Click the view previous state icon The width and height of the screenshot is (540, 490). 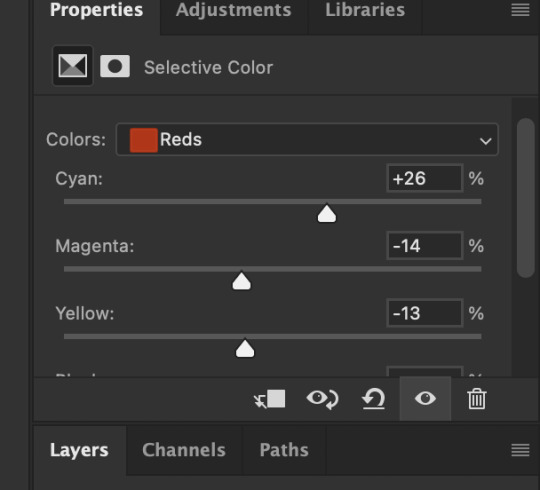click(x=322, y=399)
